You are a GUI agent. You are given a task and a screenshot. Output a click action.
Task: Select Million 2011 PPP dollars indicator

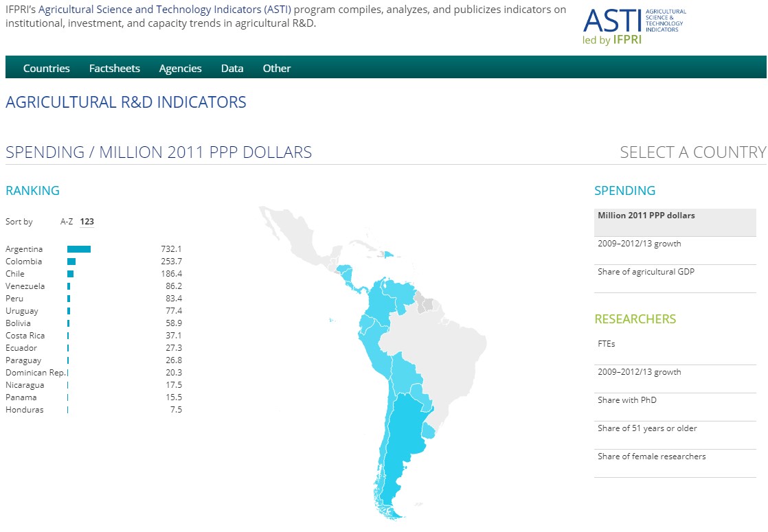point(646,216)
